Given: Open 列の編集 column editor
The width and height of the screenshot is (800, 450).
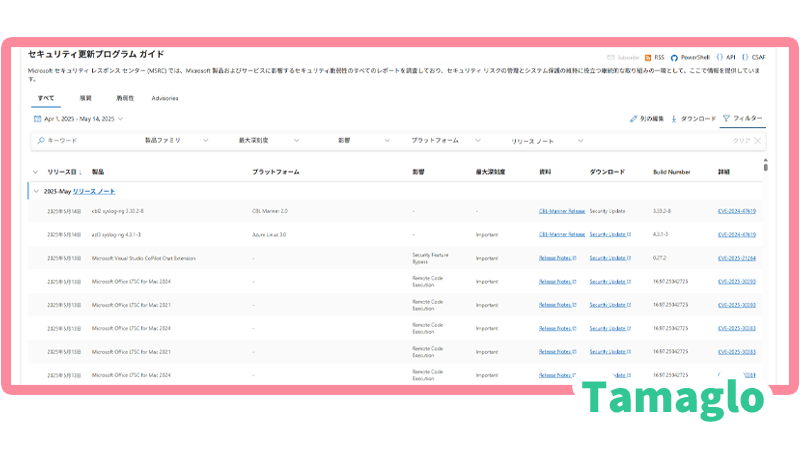Looking at the screenshot, I should point(647,119).
